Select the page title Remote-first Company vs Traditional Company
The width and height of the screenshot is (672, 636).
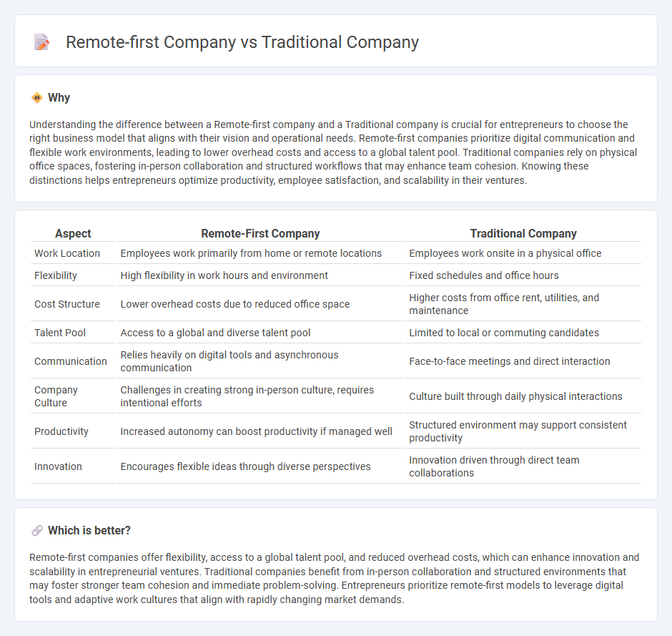coord(242,42)
